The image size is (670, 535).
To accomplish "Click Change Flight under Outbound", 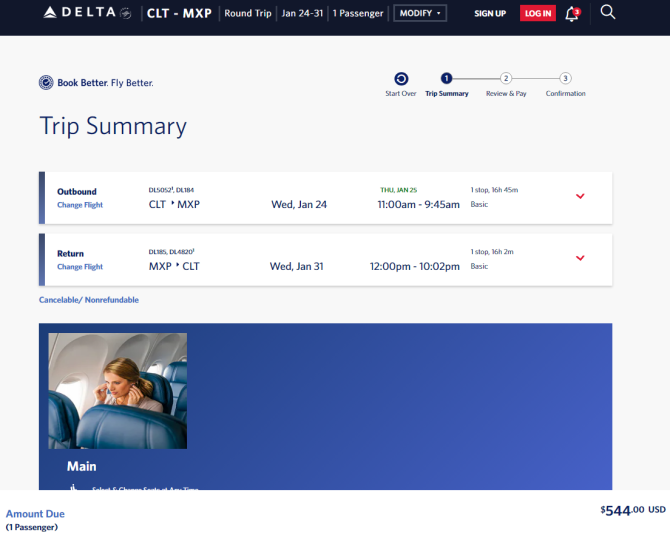I will point(80,205).
